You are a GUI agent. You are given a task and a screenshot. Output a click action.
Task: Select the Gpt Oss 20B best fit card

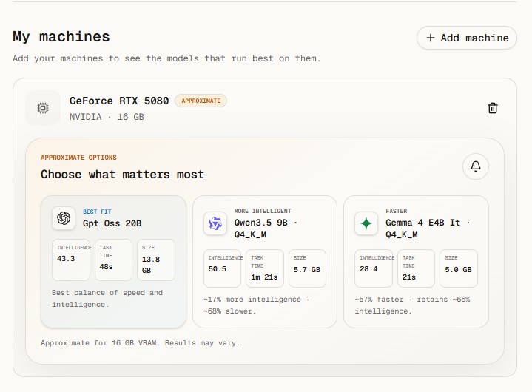[113, 262]
